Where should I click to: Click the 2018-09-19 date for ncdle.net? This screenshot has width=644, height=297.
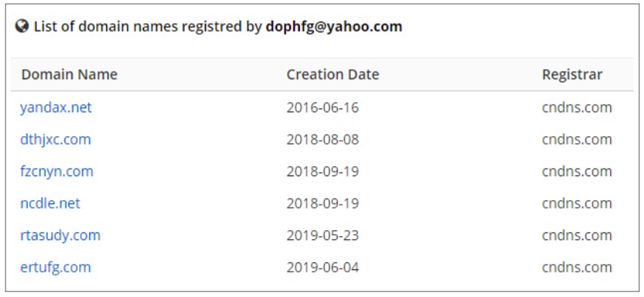pyautogui.click(x=323, y=203)
